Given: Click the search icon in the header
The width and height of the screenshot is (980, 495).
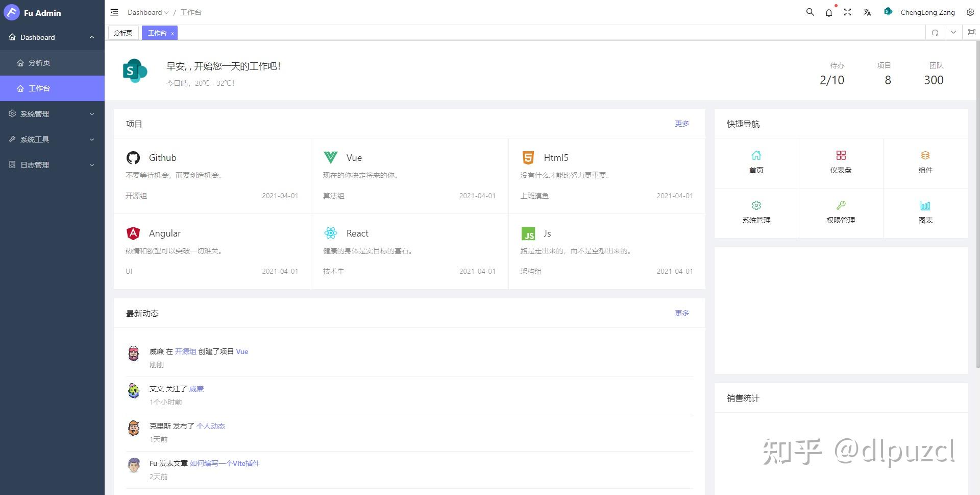Looking at the screenshot, I should click(810, 12).
